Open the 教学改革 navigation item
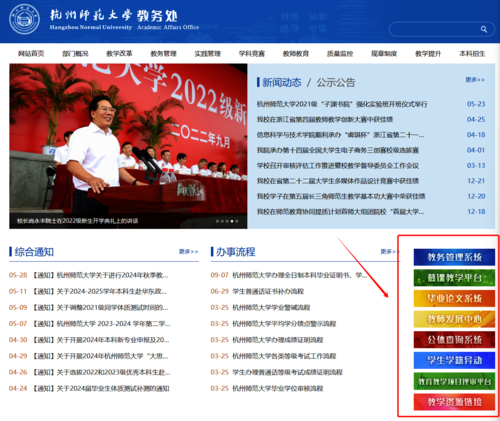 tap(119, 53)
